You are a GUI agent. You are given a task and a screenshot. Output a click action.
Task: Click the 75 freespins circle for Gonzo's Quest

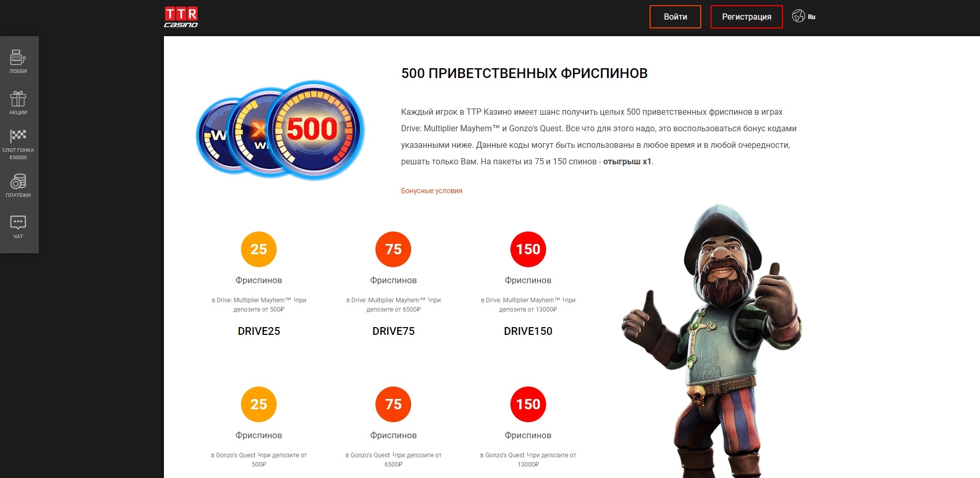click(x=394, y=404)
